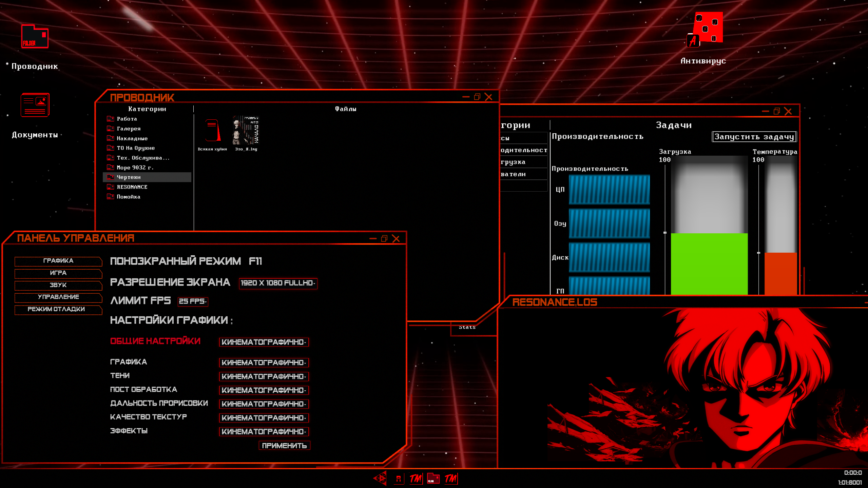Open the ПОСТ ОБРАБОТКА quality dropdown

(x=264, y=390)
